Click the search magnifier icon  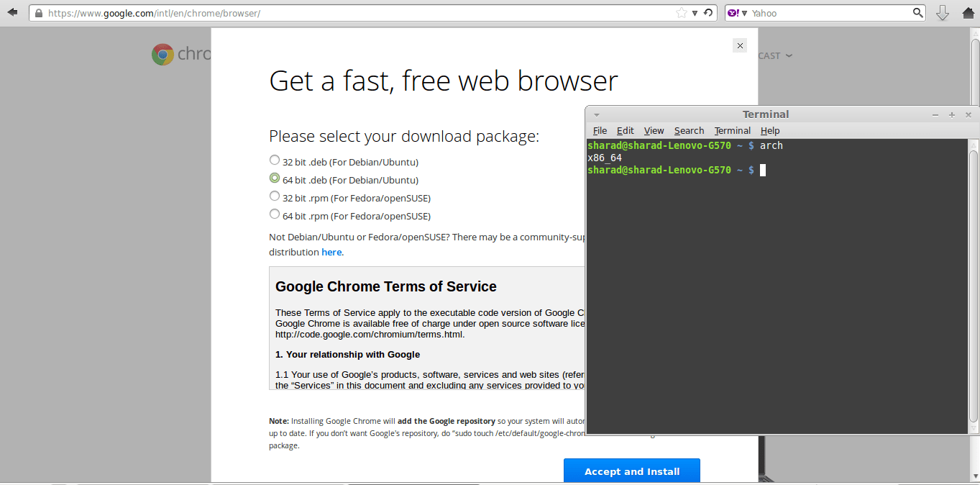click(x=918, y=12)
